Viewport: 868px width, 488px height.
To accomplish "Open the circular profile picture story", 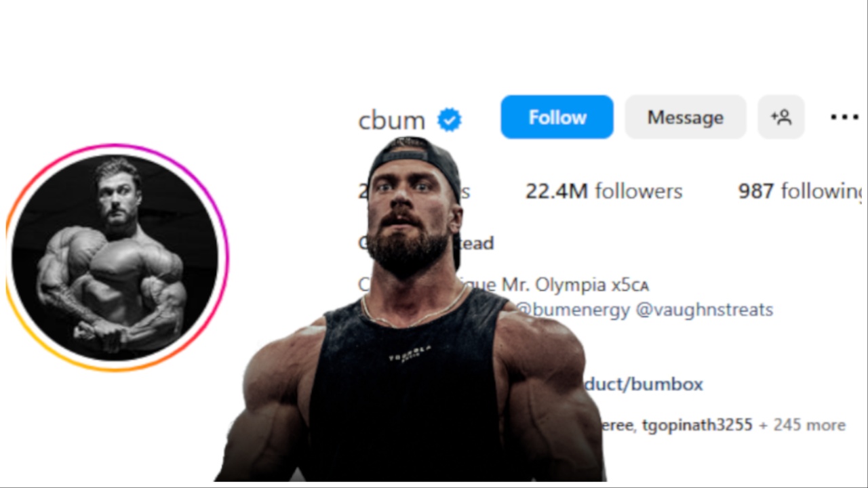I will coord(115,258).
